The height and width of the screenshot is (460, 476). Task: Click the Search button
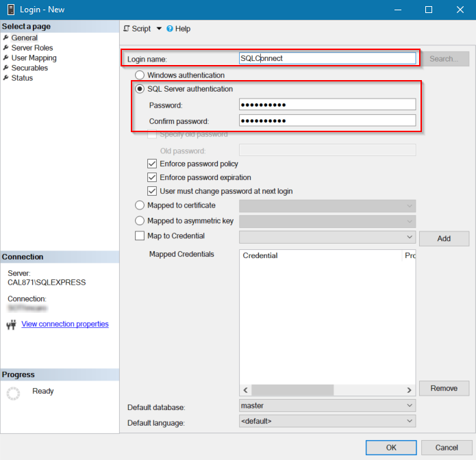point(444,59)
